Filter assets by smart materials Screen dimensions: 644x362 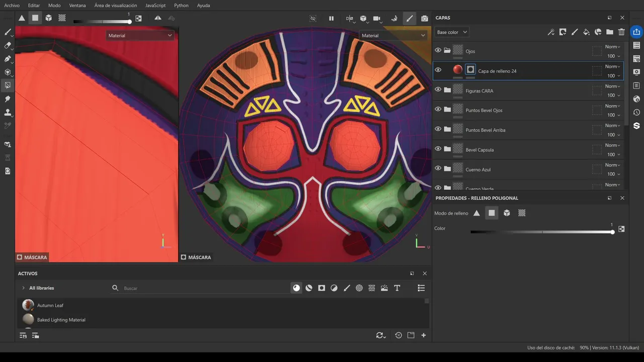click(x=309, y=288)
